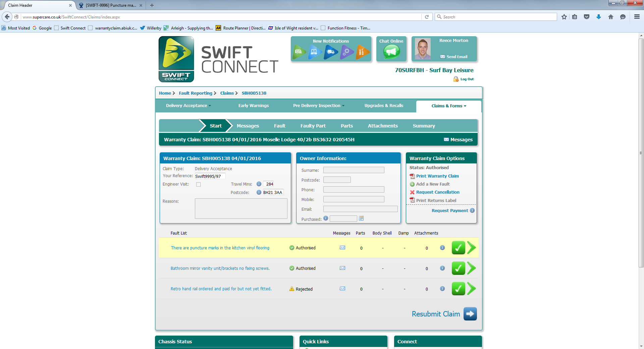
Task: Select the Parts step
Action: 347,126
